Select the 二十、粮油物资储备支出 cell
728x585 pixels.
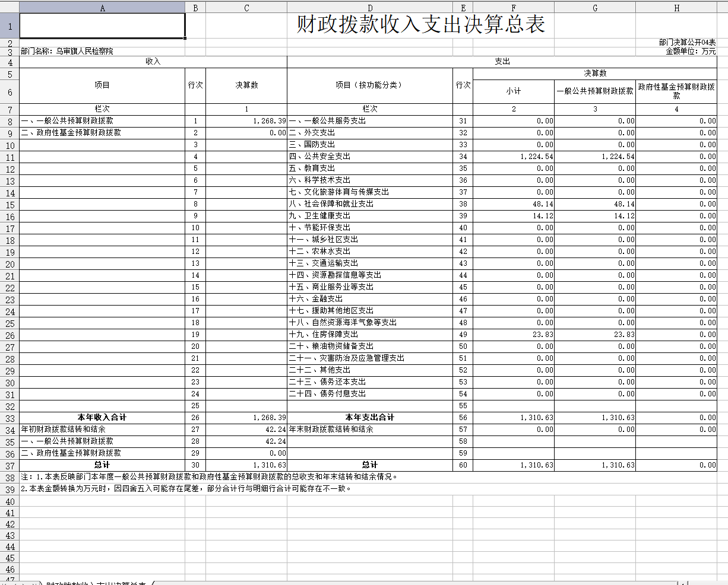tap(370, 346)
